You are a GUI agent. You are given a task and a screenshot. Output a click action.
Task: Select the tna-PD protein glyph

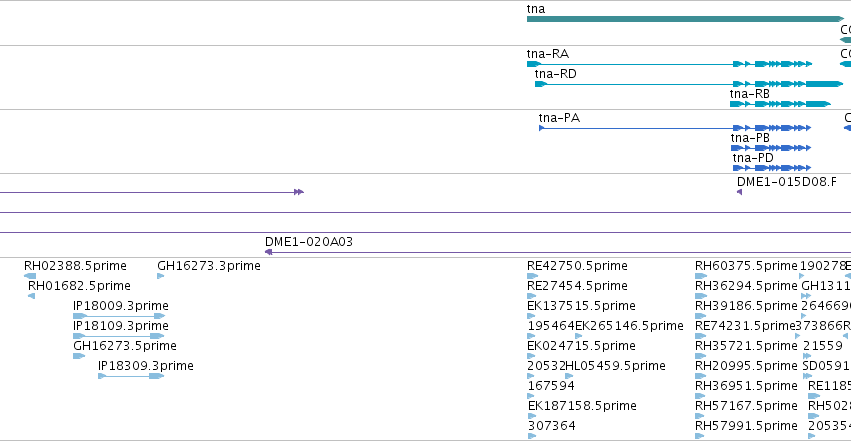pos(772,168)
